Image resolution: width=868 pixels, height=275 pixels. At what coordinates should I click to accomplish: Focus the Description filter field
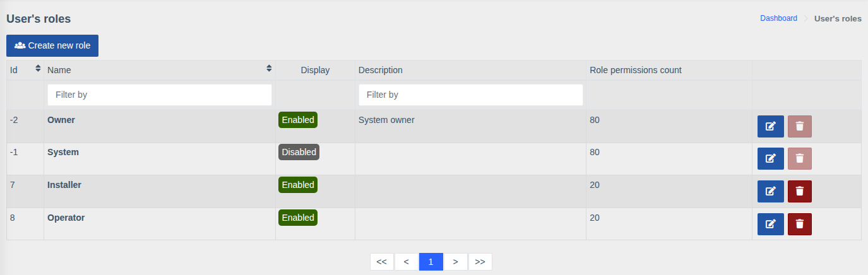(x=471, y=95)
